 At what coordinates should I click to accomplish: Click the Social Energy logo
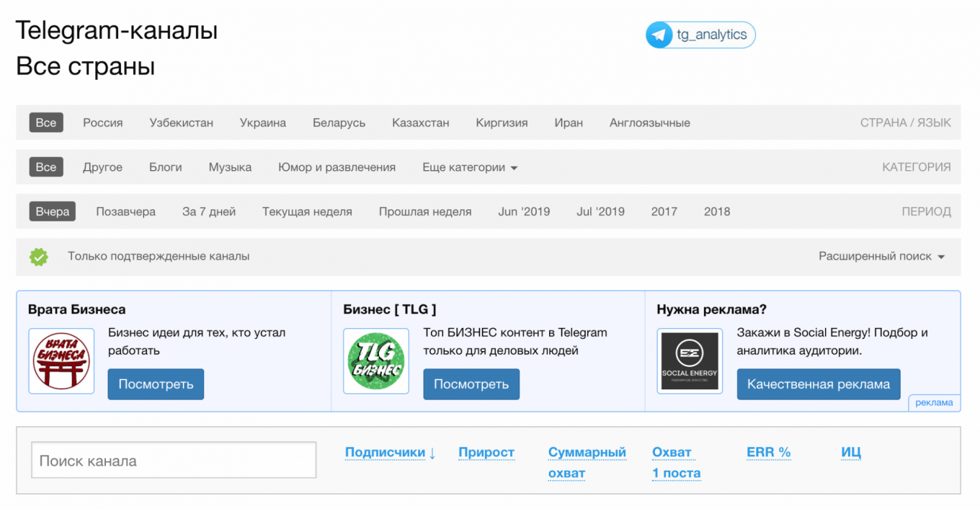(690, 361)
